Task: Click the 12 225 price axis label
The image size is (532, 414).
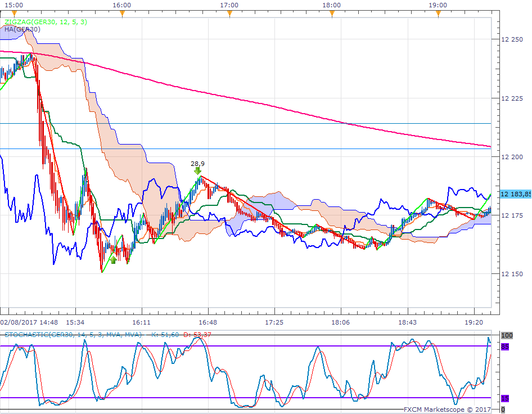Action: pos(512,98)
